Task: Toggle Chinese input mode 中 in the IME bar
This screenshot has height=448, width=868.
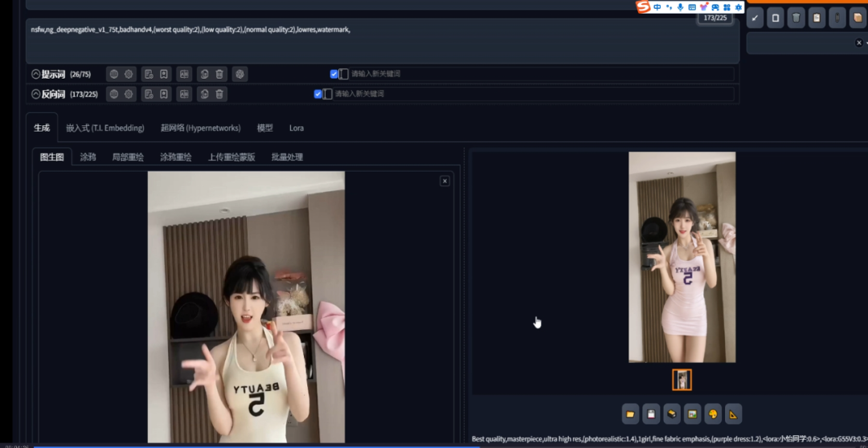Action: click(657, 7)
